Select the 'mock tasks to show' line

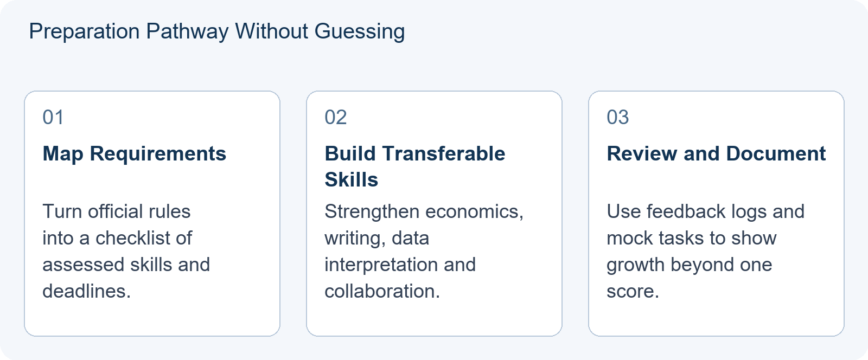pyautogui.click(x=692, y=238)
